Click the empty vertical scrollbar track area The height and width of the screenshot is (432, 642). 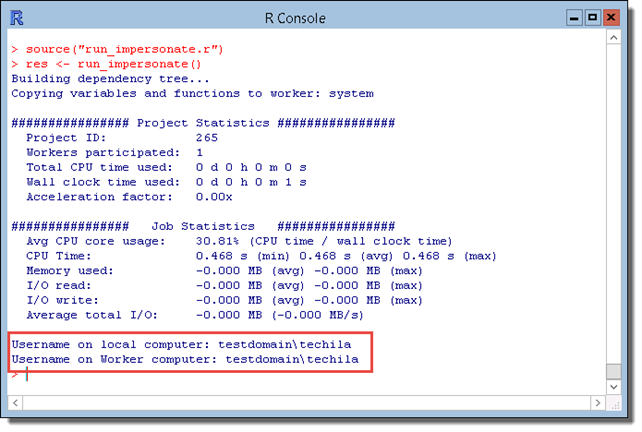pyautogui.click(x=613, y=200)
